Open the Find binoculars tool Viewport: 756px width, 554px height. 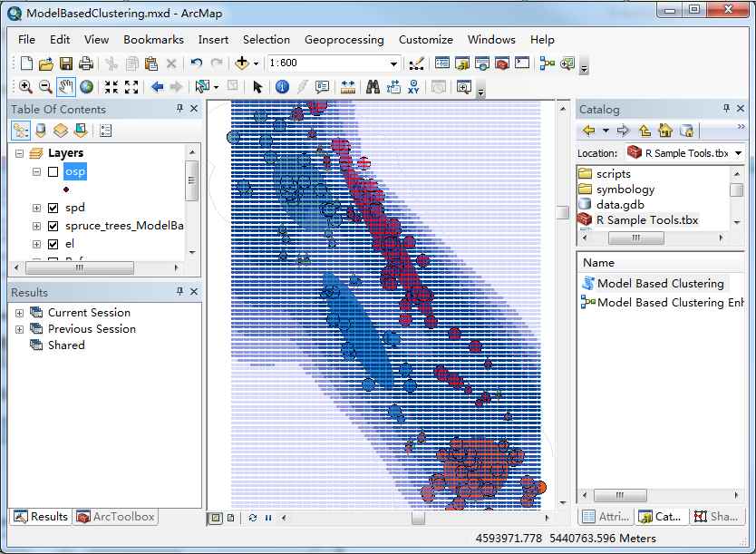point(373,87)
